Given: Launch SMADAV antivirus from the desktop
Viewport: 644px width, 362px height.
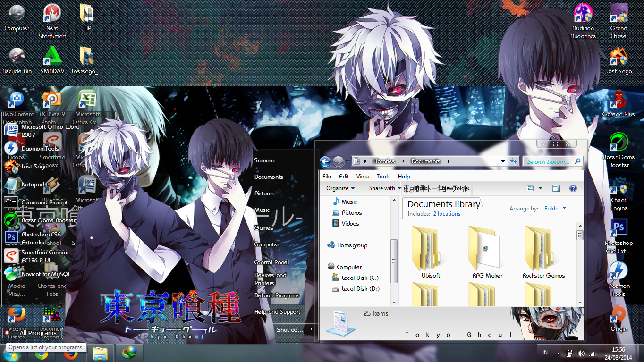Looking at the screenshot, I should pos(52,61).
